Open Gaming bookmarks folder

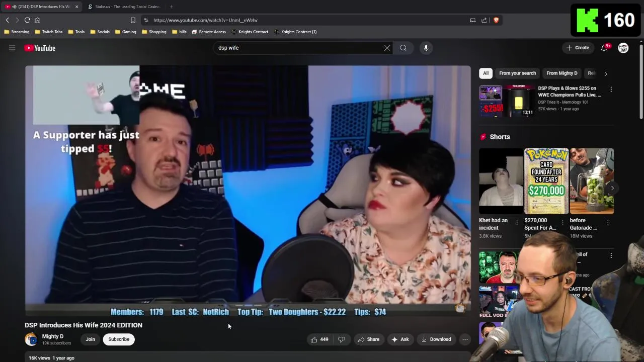click(126, 32)
